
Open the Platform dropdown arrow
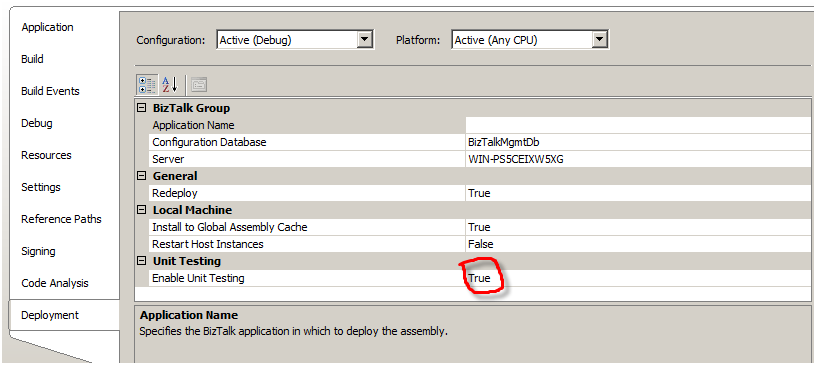pyautogui.click(x=600, y=40)
